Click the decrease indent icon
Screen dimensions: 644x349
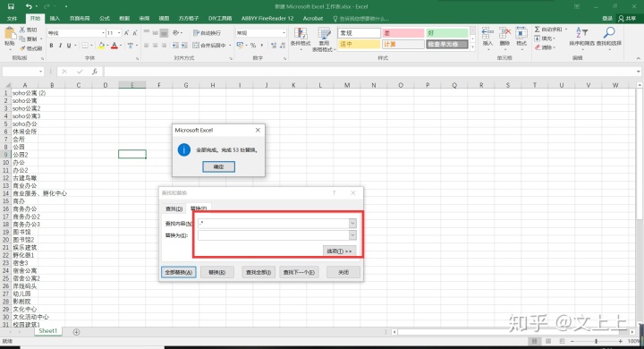pyautogui.click(x=175, y=46)
